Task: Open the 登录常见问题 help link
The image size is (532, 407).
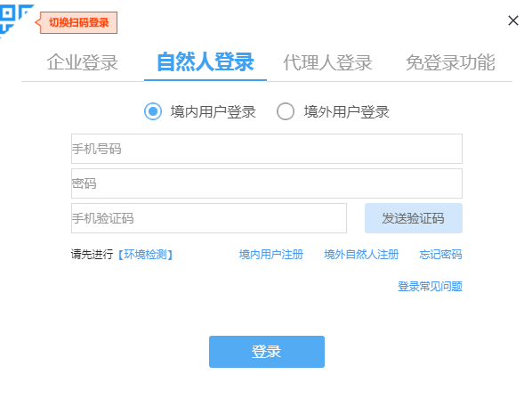Action: tap(430, 287)
